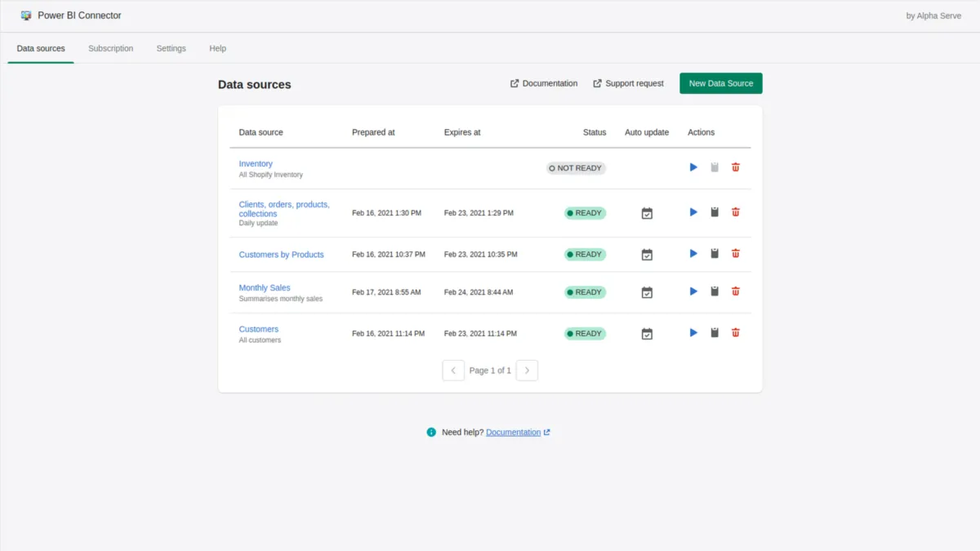This screenshot has width=980, height=551.
Task: Run the Clients, orders, products, collections source
Action: pyautogui.click(x=693, y=212)
